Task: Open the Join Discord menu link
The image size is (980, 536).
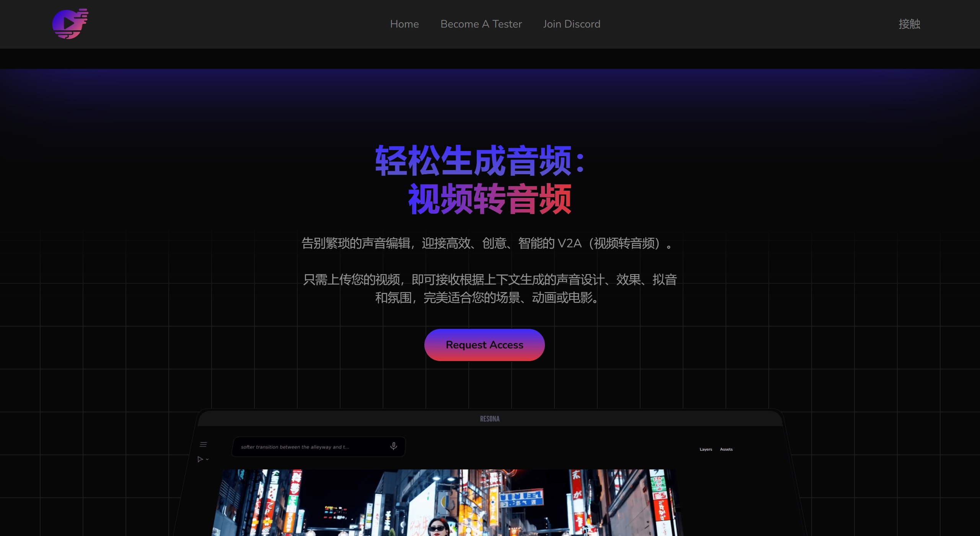Action: click(x=571, y=25)
